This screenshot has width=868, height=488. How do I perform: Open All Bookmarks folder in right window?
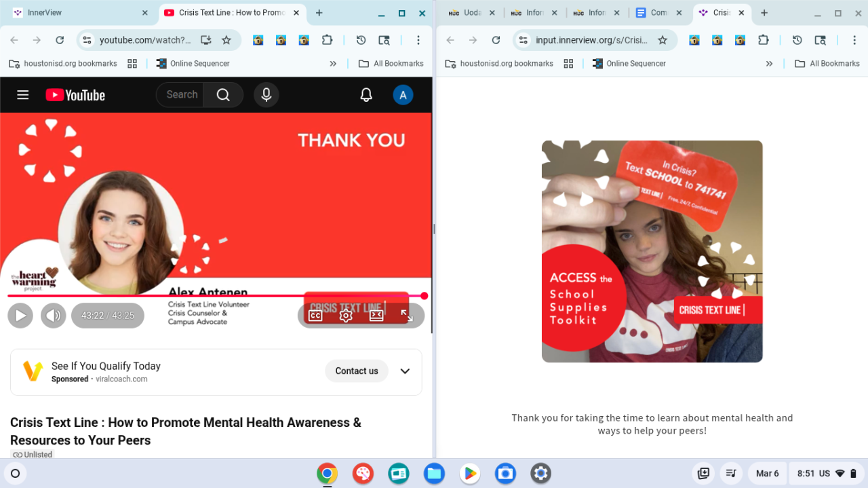click(827, 64)
